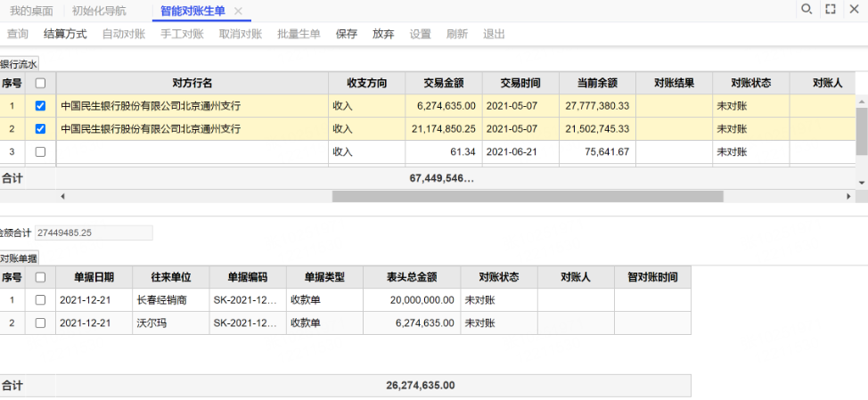Click the fullscreen expand icon

[831, 10]
